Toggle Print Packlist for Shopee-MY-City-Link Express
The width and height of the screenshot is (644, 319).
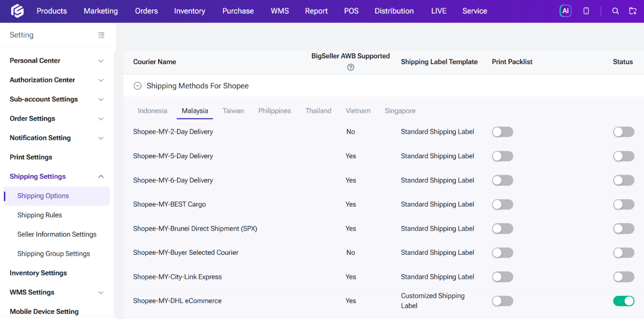[503, 277]
